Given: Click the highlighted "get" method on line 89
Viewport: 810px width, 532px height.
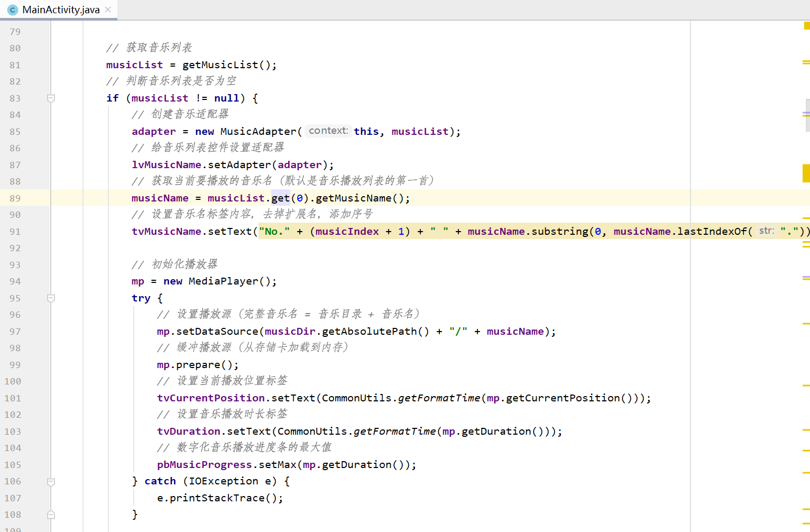Looking at the screenshot, I should (281, 198).
